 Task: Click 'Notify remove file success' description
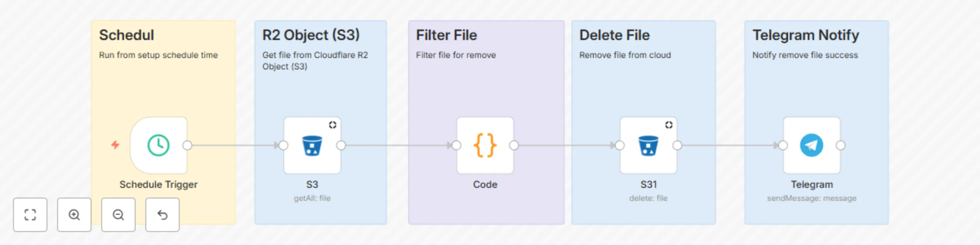point(805,55)
